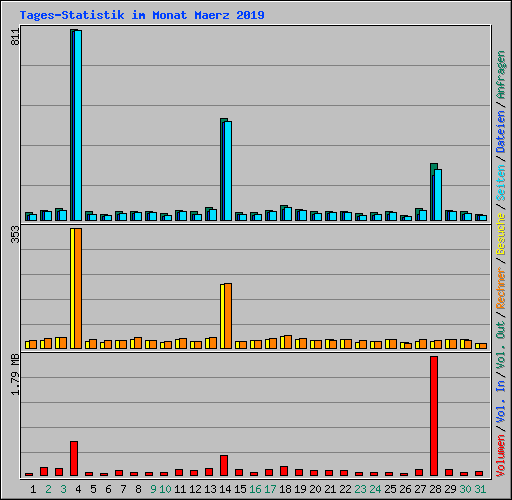Click green weekend day label '17'
512x500 pixels.
[x=270, y=489]
